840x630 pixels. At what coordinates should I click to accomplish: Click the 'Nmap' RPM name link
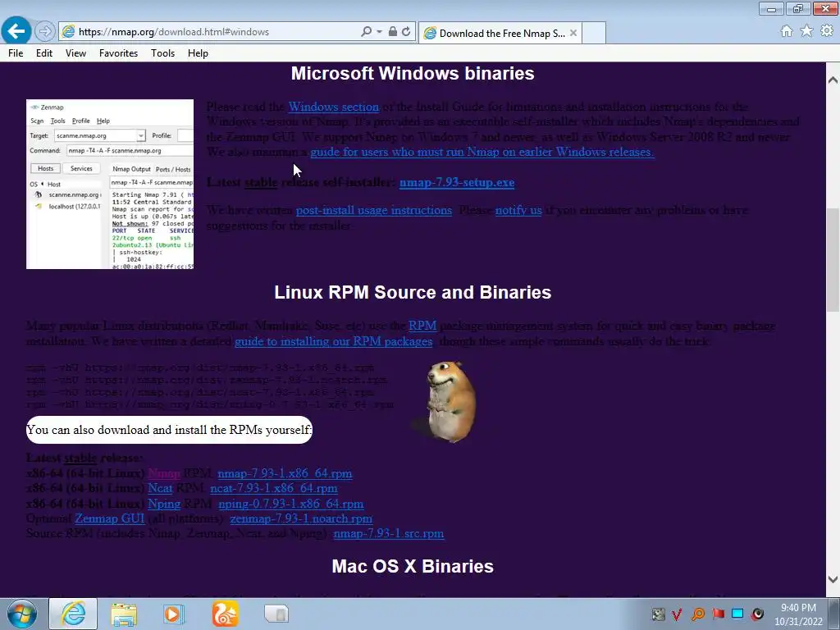click(163, 473)
